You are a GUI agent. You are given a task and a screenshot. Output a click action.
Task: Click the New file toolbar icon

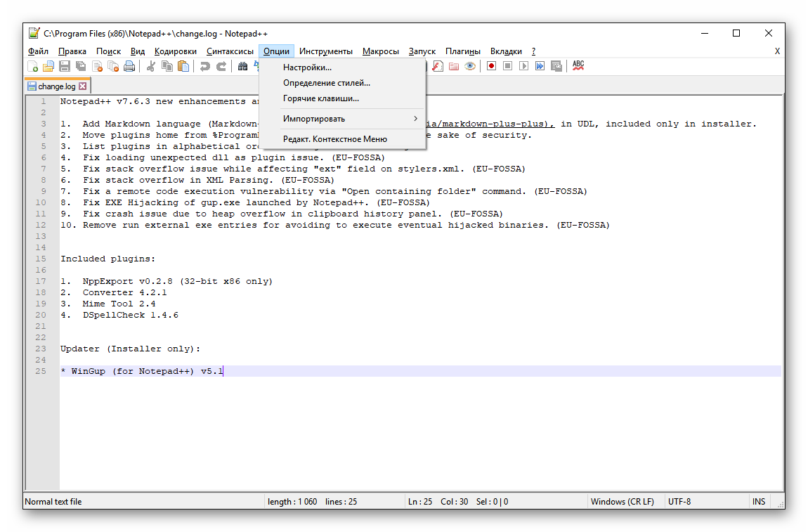[33, 66]
